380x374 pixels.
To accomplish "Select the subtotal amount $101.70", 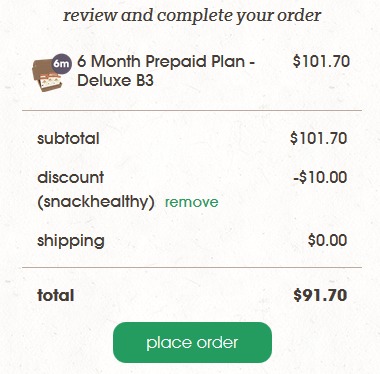I will pyautogui.click(x=318, y=138).
